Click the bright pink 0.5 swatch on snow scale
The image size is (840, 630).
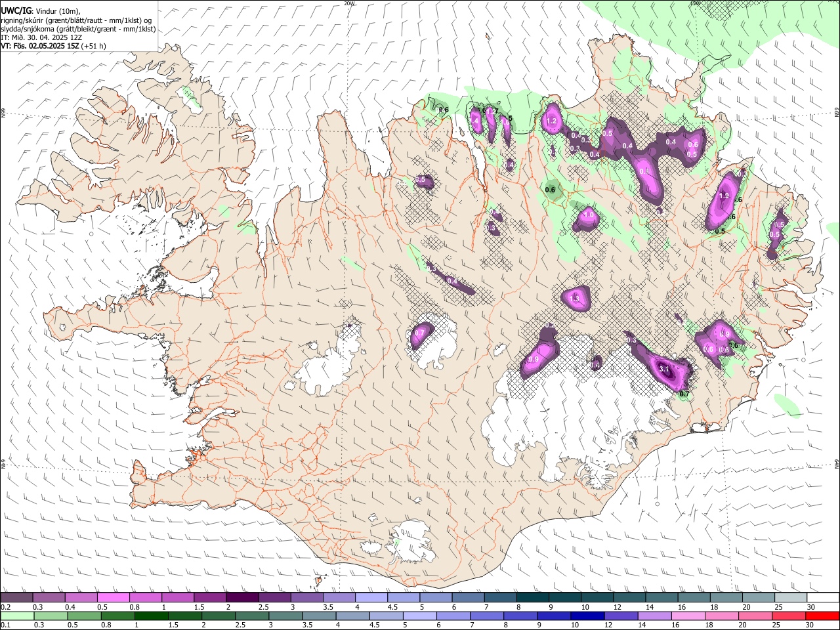[114, 597]
